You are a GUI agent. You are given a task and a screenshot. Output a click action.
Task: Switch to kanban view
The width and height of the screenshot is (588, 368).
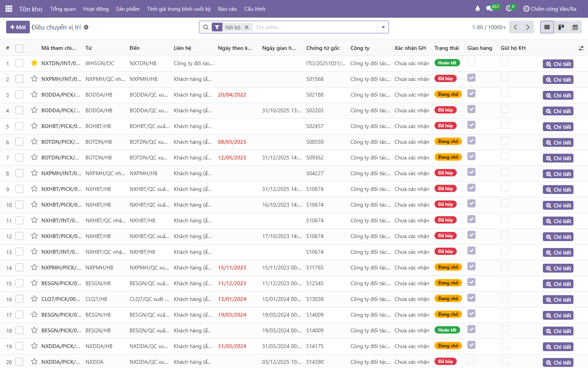pyautogui.click(x=561, y=27)
